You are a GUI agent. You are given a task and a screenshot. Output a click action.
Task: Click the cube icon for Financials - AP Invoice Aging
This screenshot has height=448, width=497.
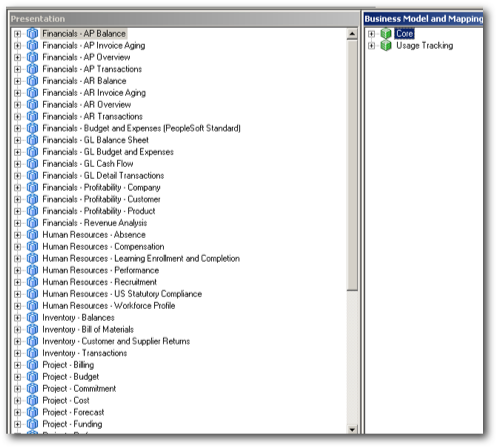(x=32, y=45)
